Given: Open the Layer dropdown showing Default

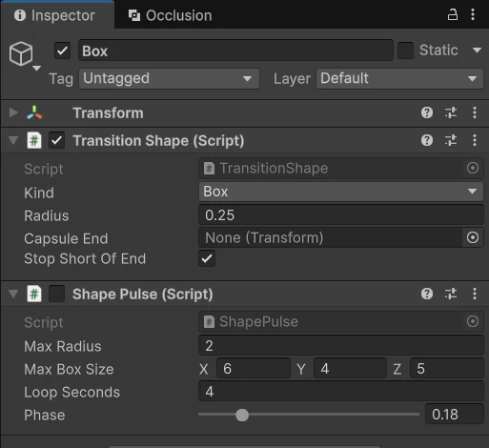Looking at the screenshot, I should pyautogui.click(x=399, y=78).
